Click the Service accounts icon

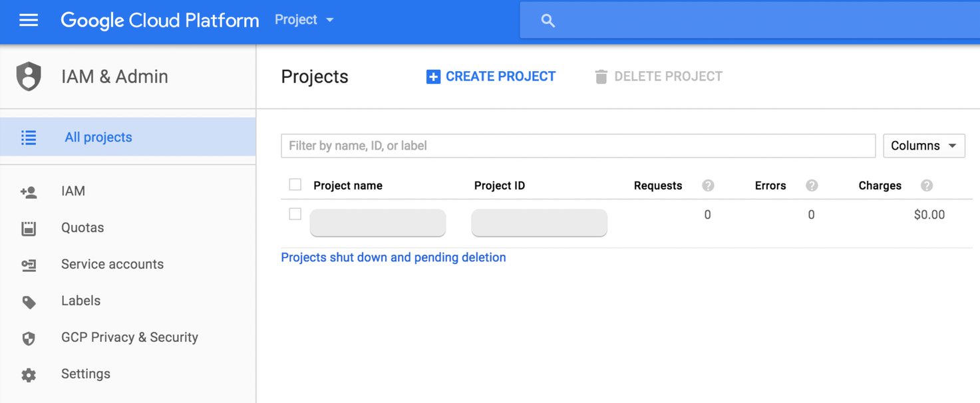29,265
